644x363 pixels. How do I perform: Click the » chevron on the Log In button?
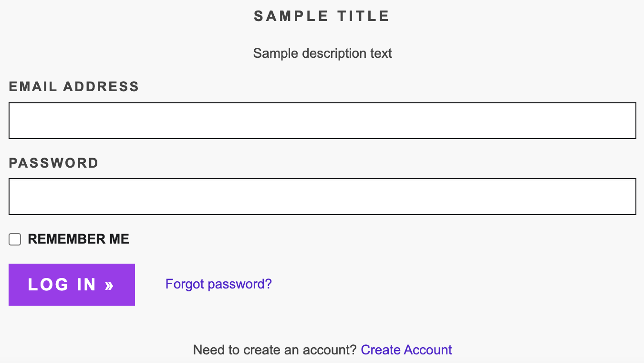(110, 285)
